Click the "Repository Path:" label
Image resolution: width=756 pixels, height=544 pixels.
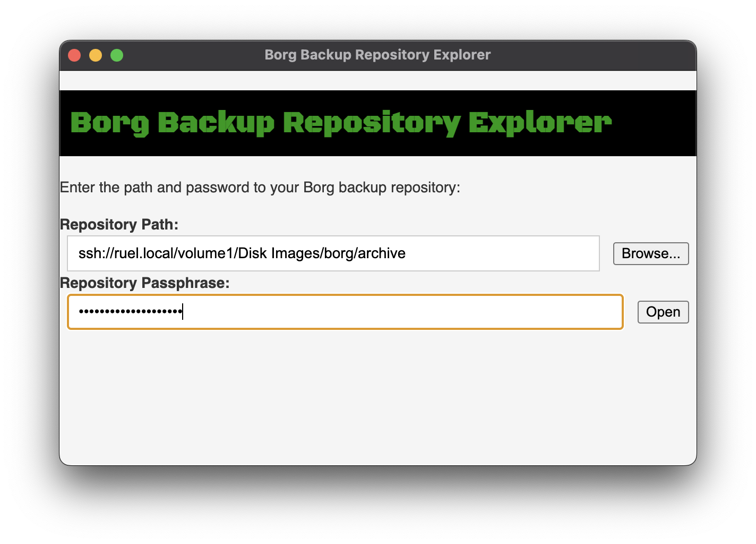119,225
